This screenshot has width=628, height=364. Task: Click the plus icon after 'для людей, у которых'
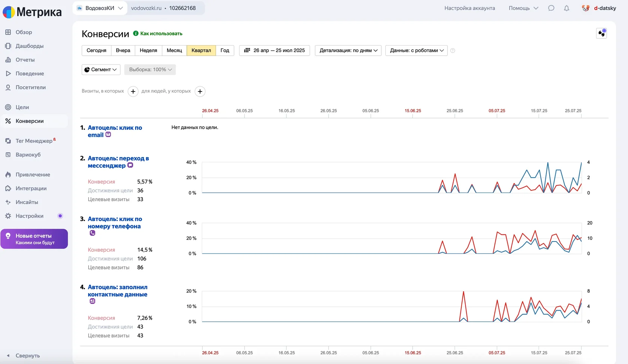tap(200, 91)
